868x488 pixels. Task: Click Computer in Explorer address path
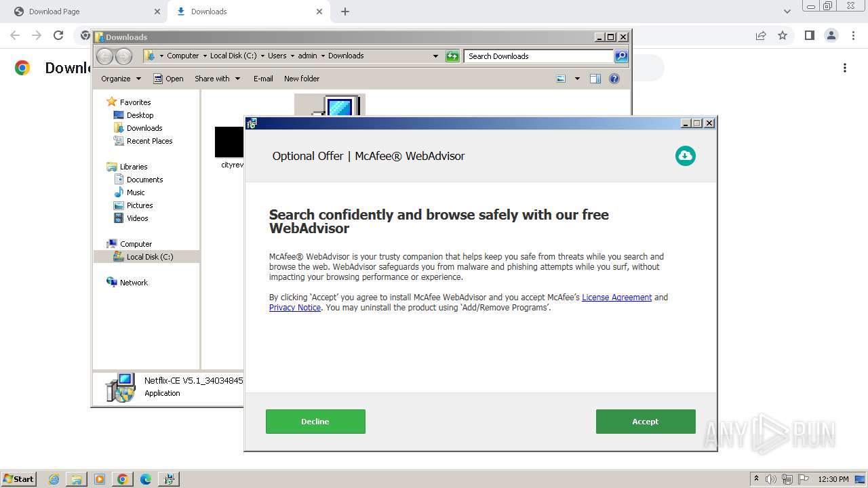pos(183,56)
